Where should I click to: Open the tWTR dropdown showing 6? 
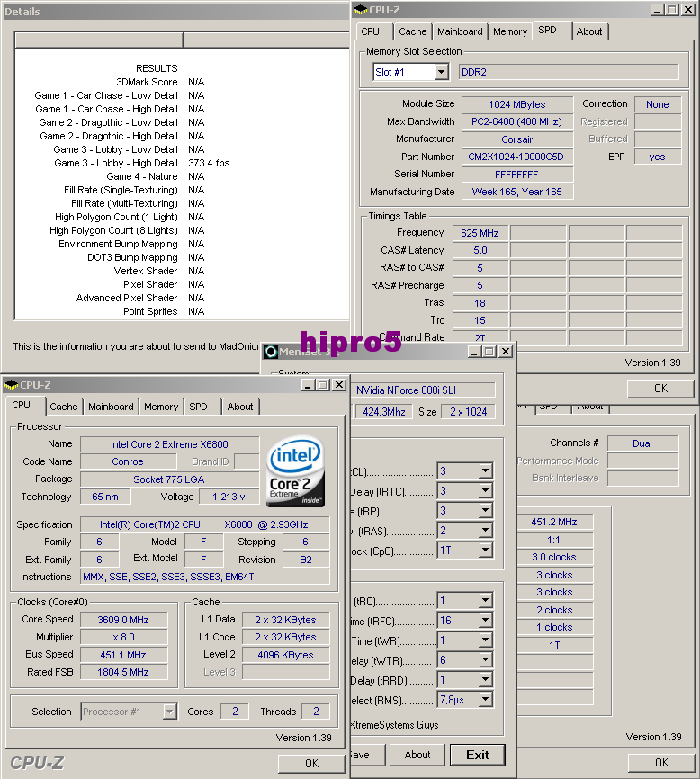pyautogui.click(x=485, y=659)
